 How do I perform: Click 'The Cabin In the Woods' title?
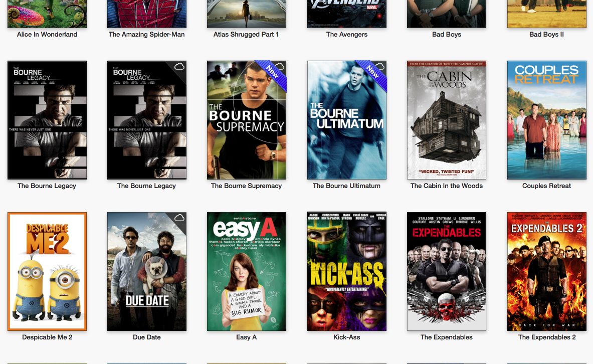click(447, 186)
